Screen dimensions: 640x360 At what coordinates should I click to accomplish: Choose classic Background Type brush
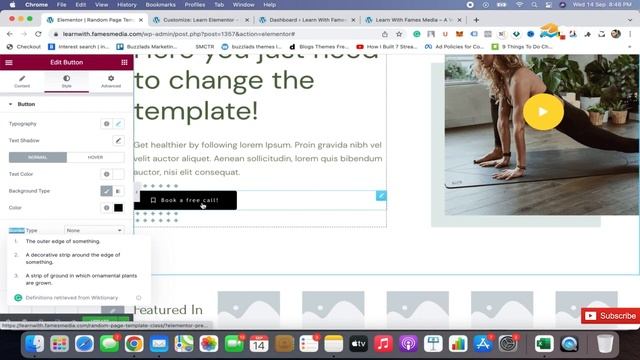click(107, 191)
